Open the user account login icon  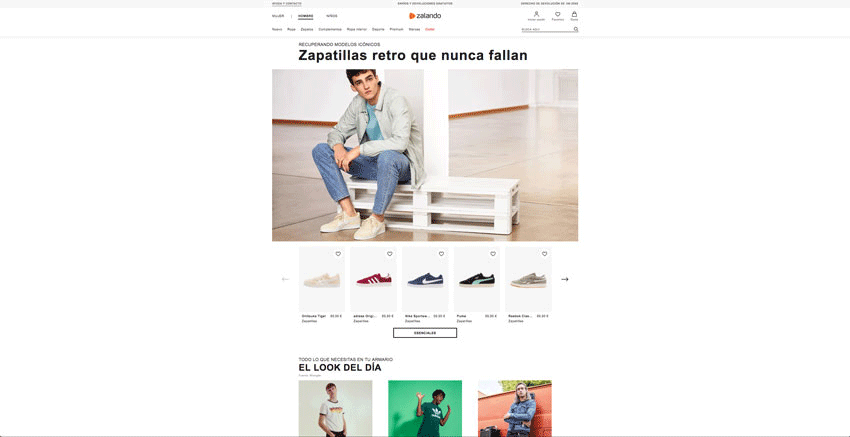pyautogui.click(x=536, y=14)
